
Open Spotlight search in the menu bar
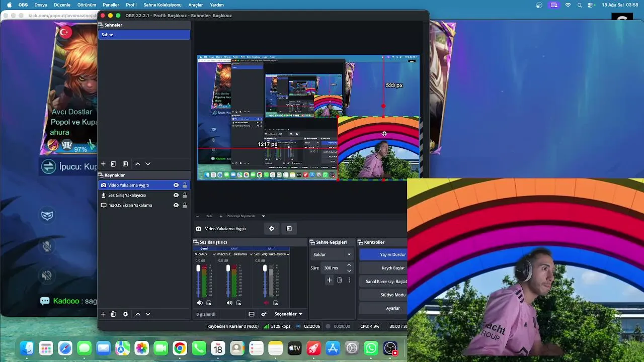[x=580, y=5]
